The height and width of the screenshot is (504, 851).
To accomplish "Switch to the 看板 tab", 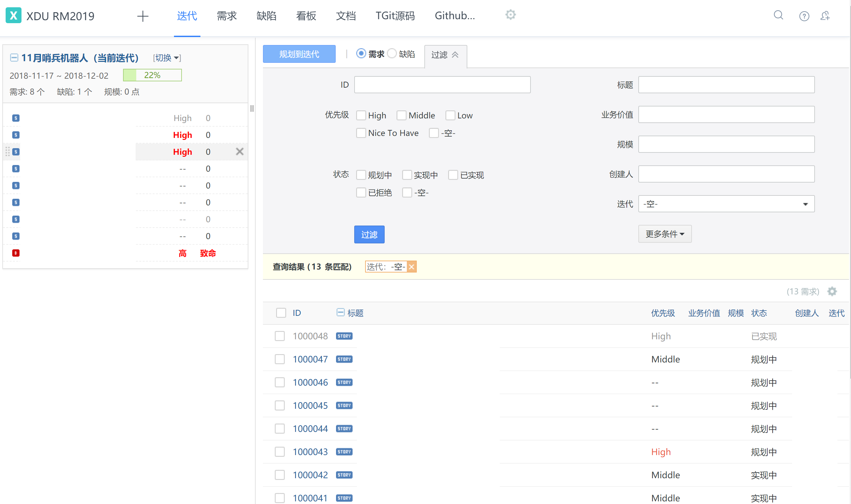I will [306, 16].
